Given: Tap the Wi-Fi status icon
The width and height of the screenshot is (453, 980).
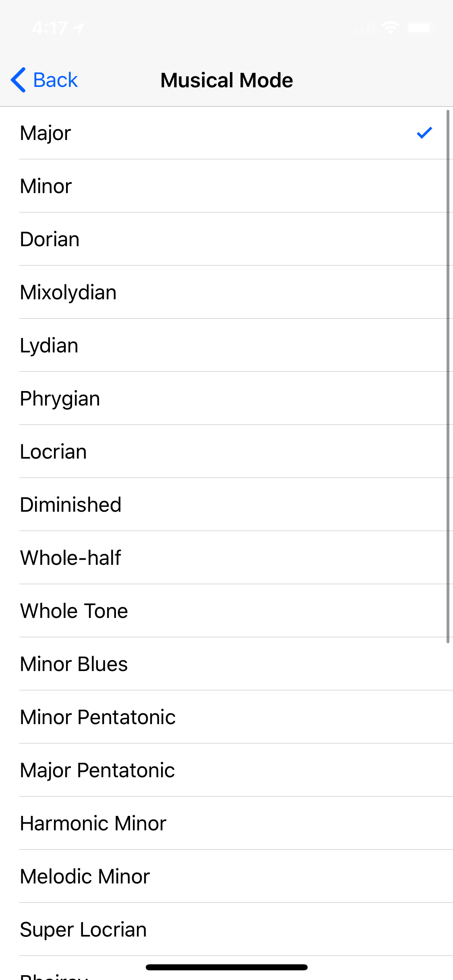Looking at the screenshot, I should pyautogui.click(x=389, y=27).
